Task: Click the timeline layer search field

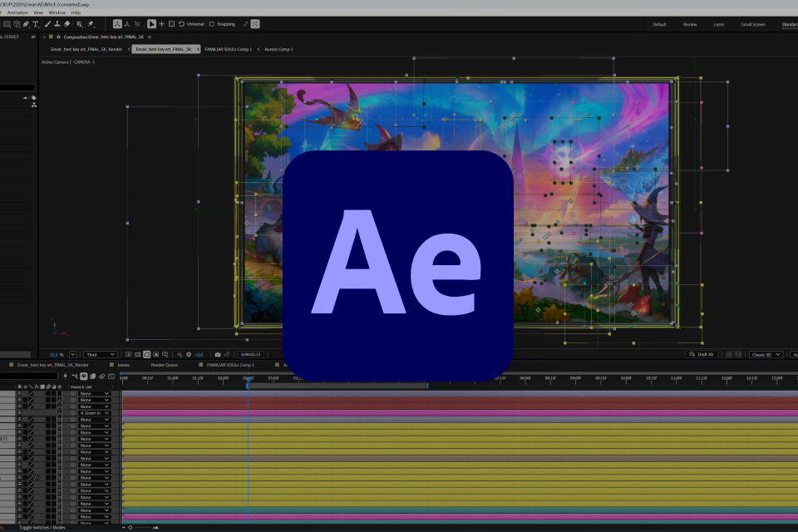Action: [28, 377]
